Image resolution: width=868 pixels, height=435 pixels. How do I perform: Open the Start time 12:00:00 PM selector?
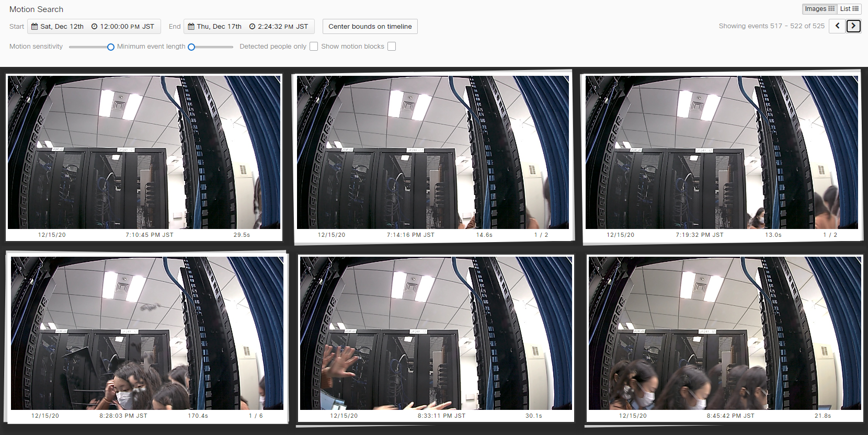coord(127,27)
